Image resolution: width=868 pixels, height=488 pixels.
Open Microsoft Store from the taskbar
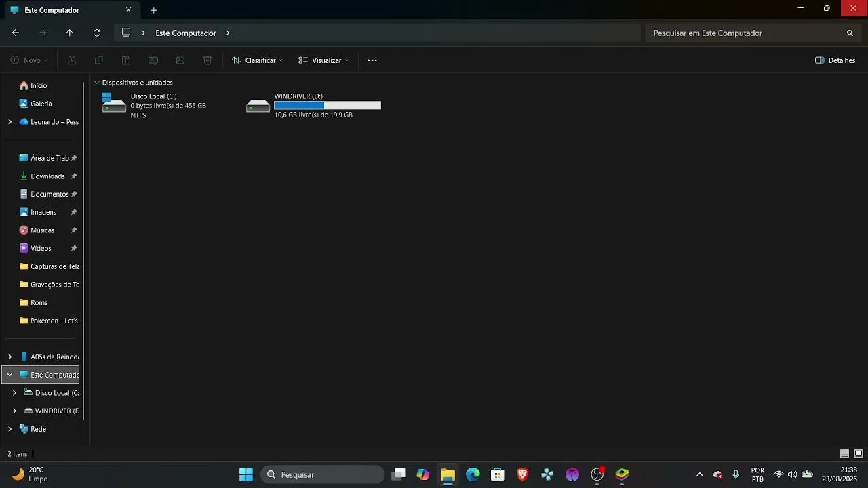(498, 474)
